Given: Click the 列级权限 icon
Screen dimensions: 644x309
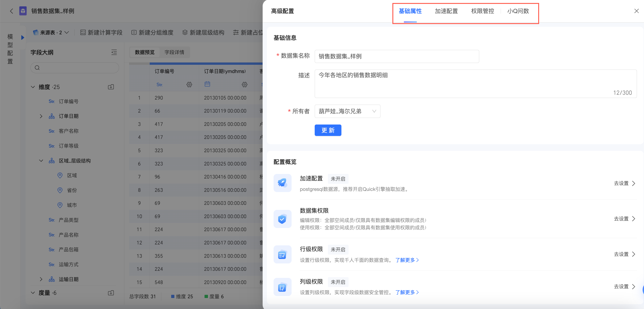Looking at the screenshot, I should tap(282, 287).
